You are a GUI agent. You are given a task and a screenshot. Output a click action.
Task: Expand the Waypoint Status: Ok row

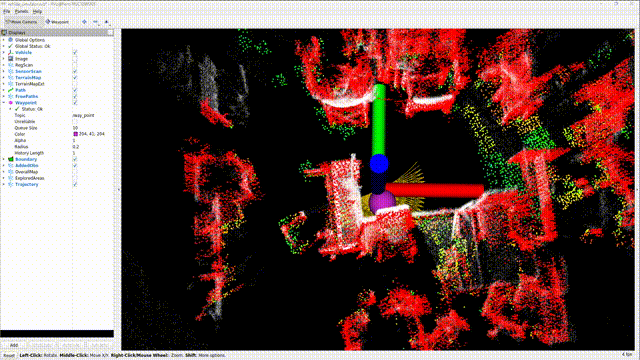(x=11, y=109)
